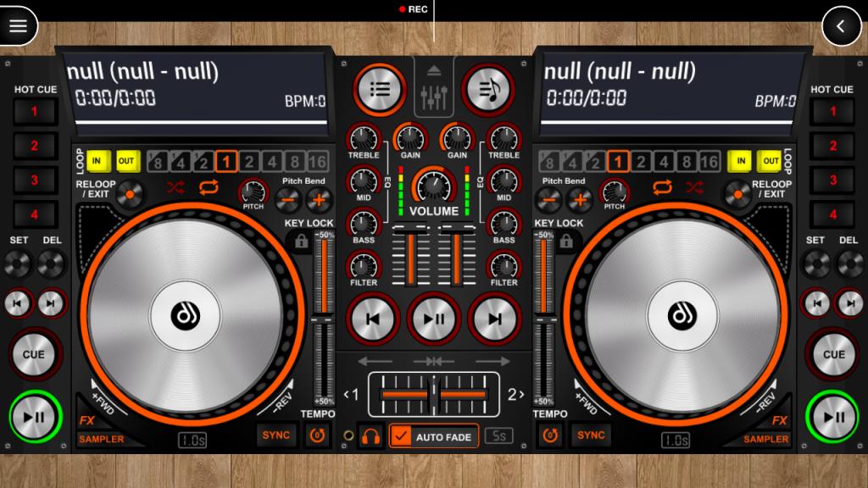Click the eject icon above the mixer
The width and height of the screenshot is (868, 488).
(x=433, y=71)
